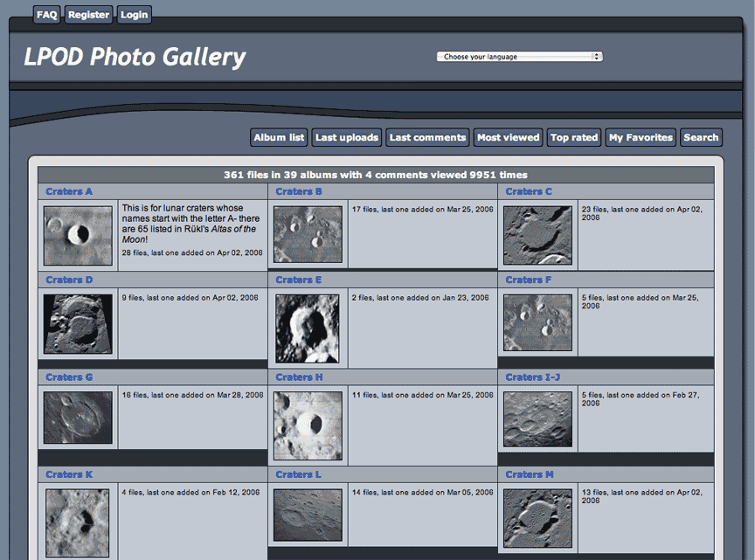Viewport: 755px width, 560px height.
Task: Show Last comments
Action: point(427,137)
